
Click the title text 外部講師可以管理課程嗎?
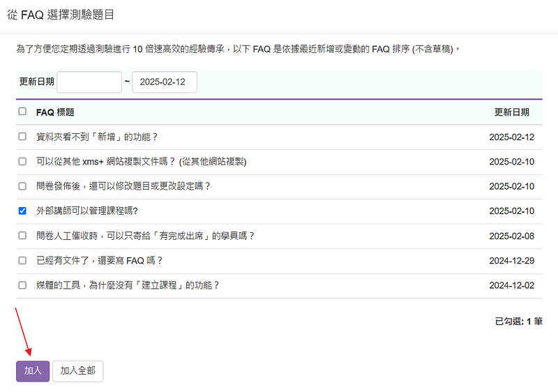coord(87,211)
